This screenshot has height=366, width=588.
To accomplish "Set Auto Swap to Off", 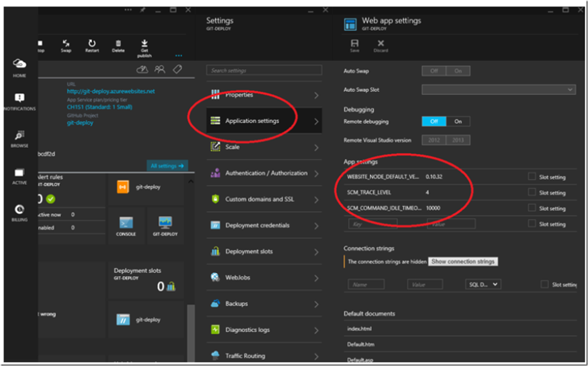I will click(x=434, y=71).
